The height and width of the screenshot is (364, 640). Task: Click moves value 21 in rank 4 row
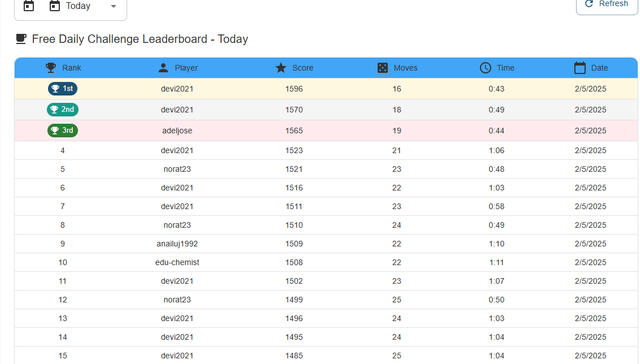click(x=397, y=150)
